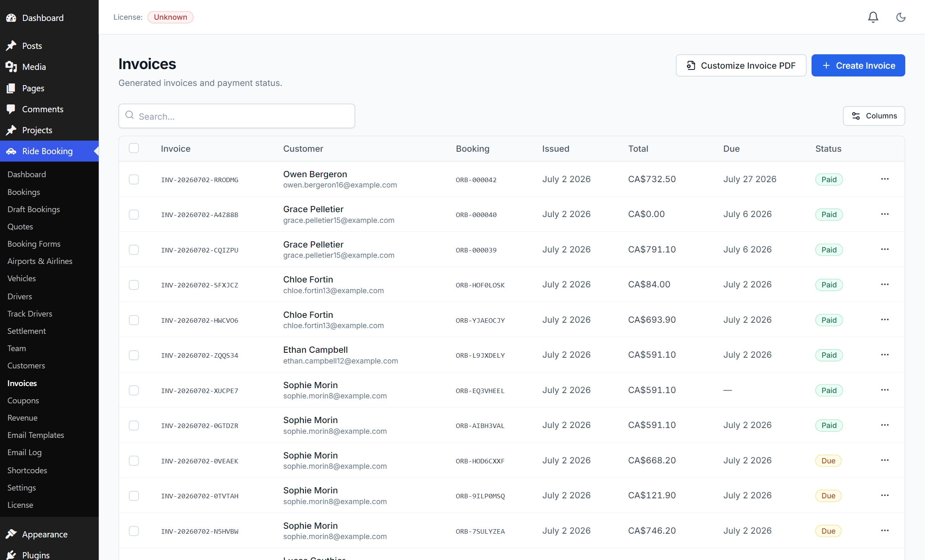Image resolution: width=925 pixels, height=560 pixels.
Task: Click the Posts pin icon
Action: (x=11, y=46)
